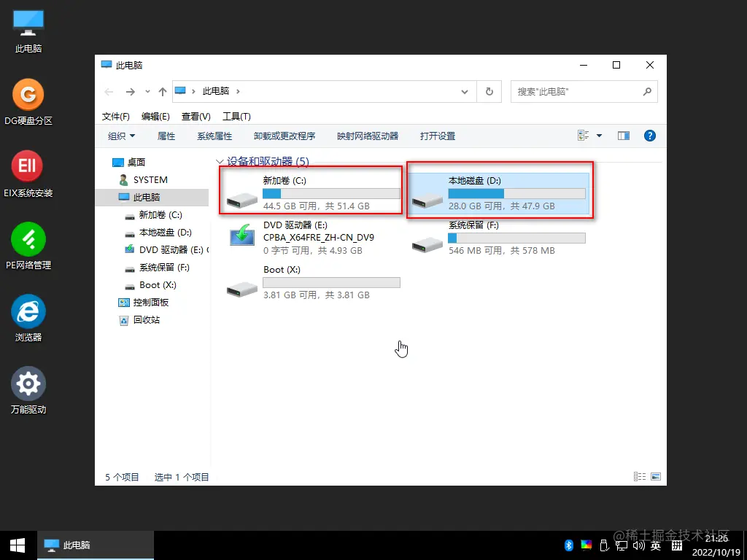Open the 工具(T) menu
Image resolution: width=747 pixels, height=560 pixels.
pyautogui.click(x=236, y=117)
